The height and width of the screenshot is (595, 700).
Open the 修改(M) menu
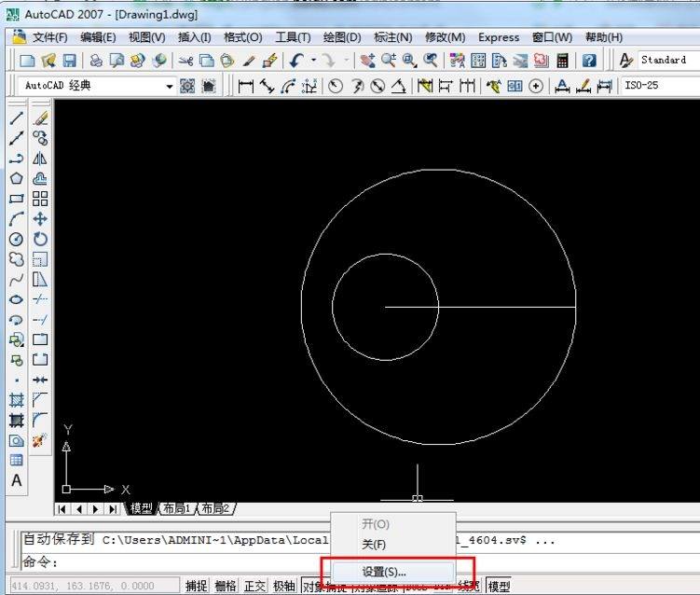tap(446, 37)
